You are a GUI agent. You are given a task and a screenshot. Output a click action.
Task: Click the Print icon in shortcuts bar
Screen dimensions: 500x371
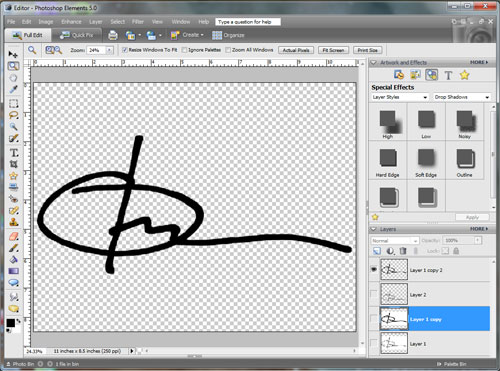pyautogui.click(x=113, y=35)
